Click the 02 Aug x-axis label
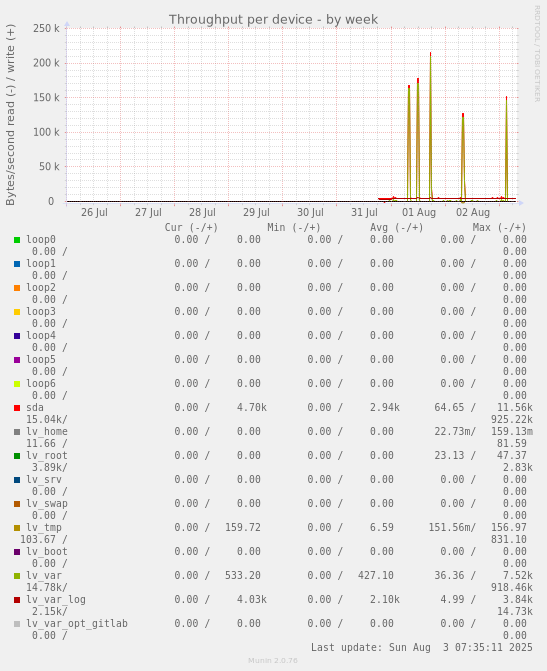This screenshot has width=547, height=671. 473,212
